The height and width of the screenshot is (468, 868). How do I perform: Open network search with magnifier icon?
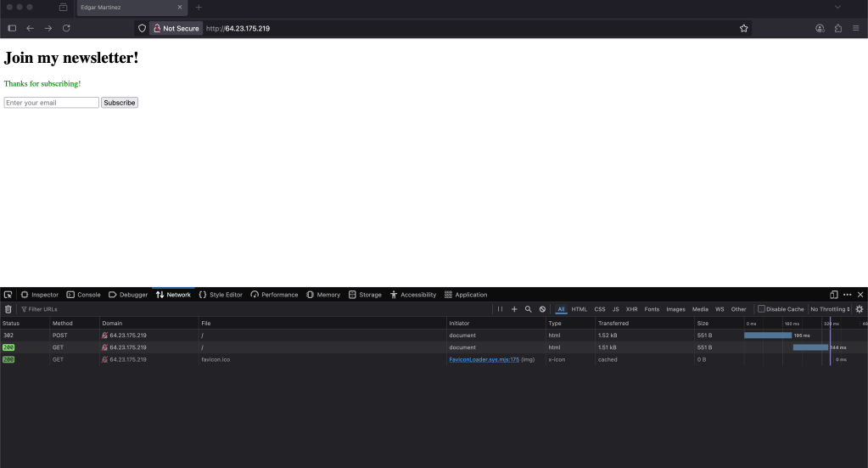pos(528,309)
